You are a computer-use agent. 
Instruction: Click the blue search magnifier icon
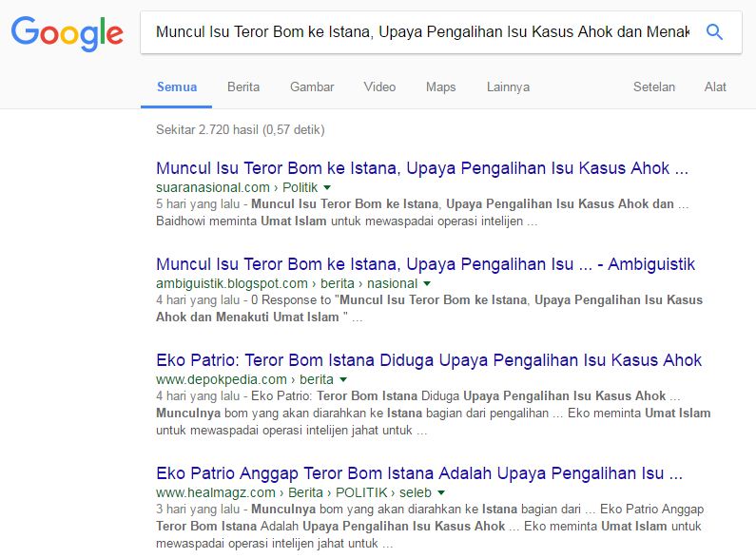coord(714,31)
